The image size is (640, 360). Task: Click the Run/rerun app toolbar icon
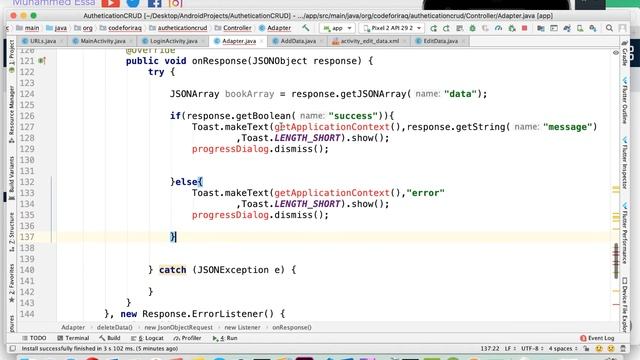coord(433,28)
